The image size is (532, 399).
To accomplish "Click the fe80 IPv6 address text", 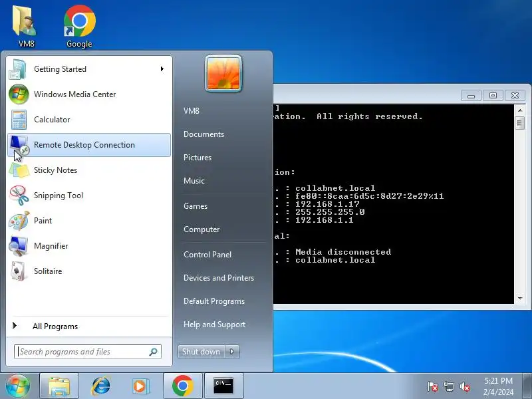I will [370, 196].
